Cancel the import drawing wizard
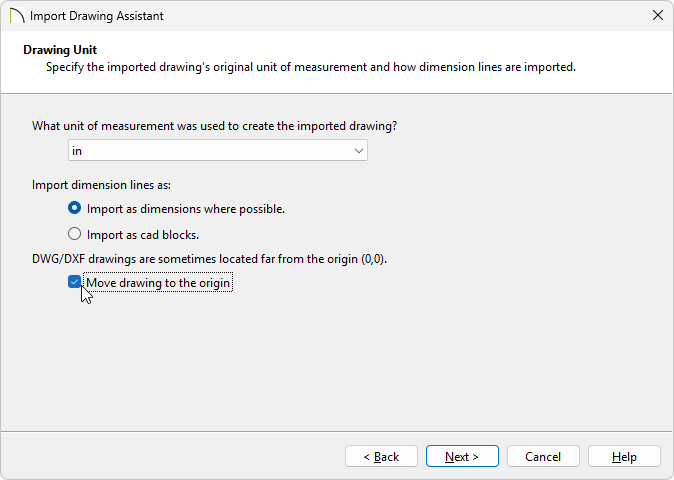The width and height of the screenshot is (674, 480). coord(543,457)
